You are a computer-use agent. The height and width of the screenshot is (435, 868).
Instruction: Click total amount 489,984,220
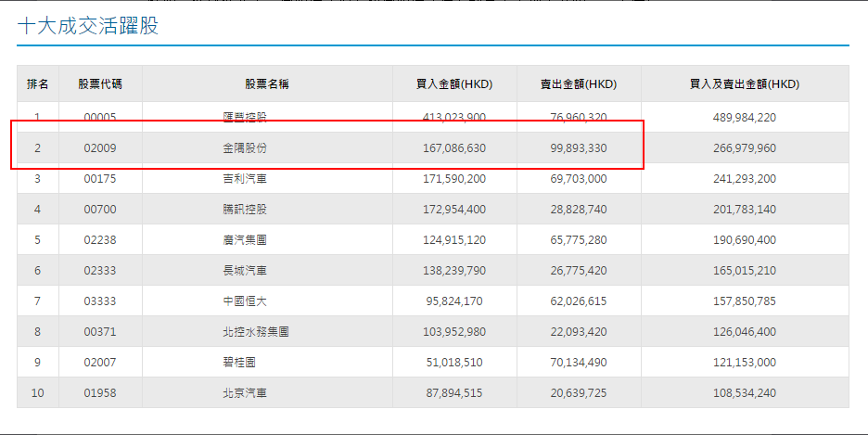click(745, 117)
